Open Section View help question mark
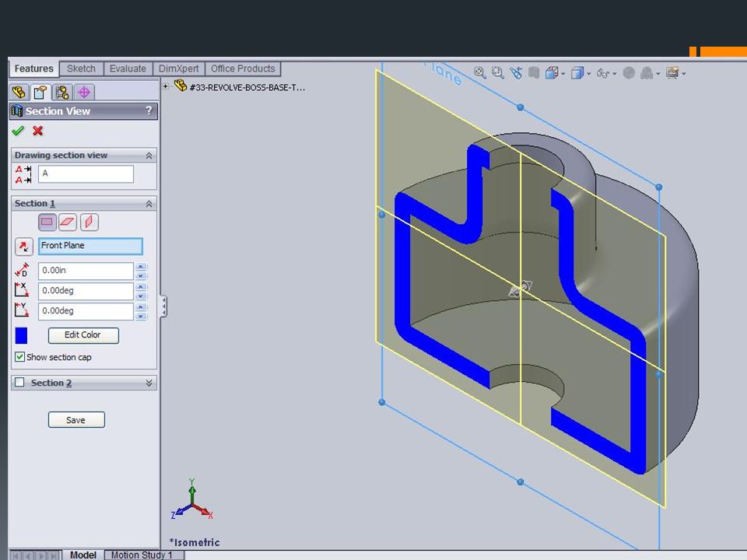 (149, 111)
